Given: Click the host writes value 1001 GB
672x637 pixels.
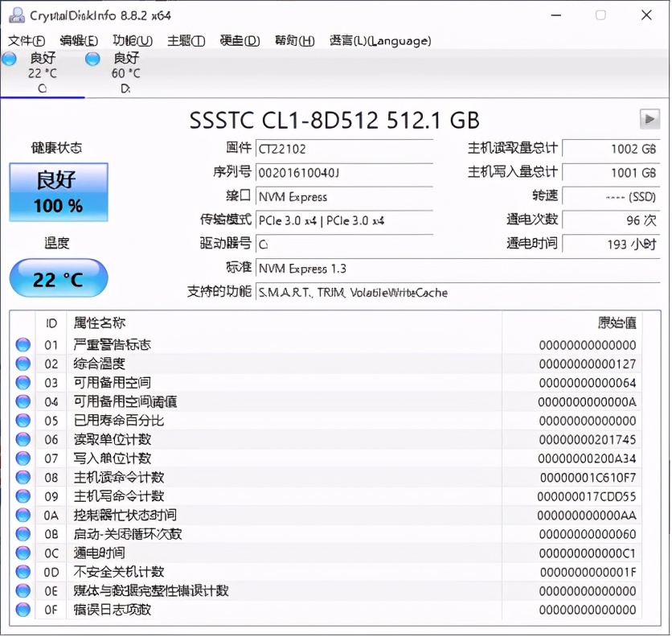Looking at the screenshot, I should 611,173.
